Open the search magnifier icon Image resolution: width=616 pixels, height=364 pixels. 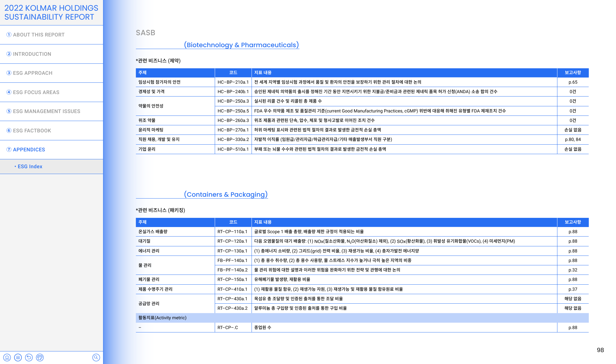[96, 358]
